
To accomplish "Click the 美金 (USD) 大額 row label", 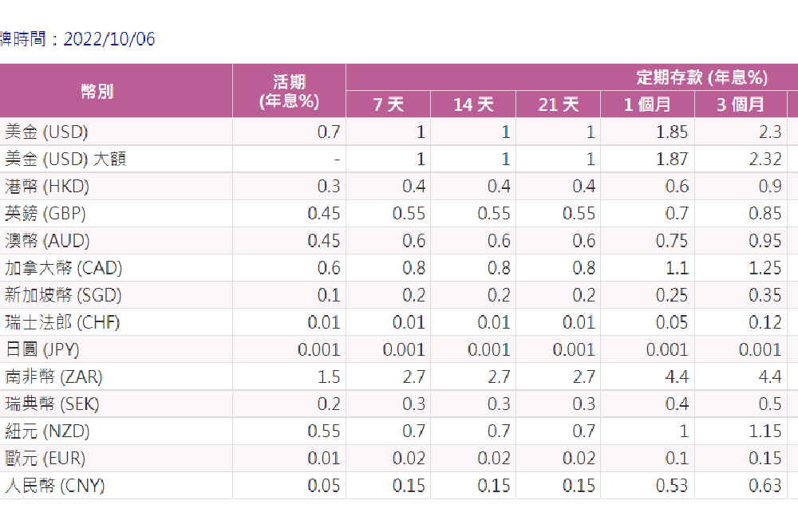I will tap(65, 160).
